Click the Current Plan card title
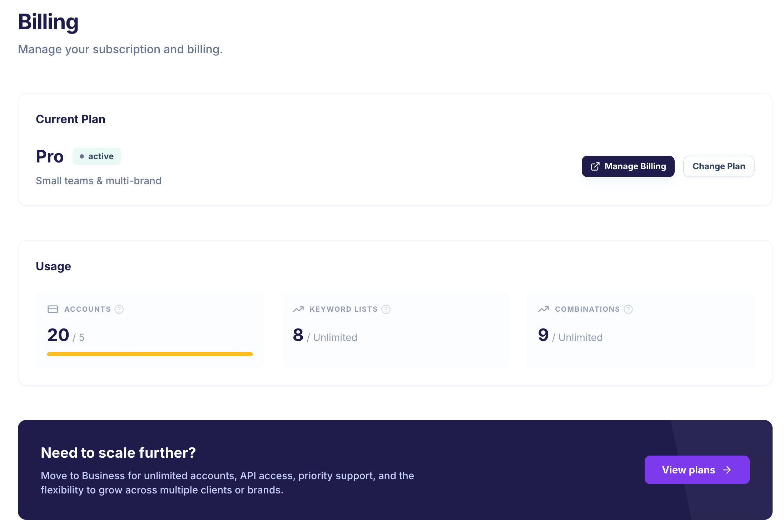This screenshot has width=784, height=532. click(x=70, y=119)
